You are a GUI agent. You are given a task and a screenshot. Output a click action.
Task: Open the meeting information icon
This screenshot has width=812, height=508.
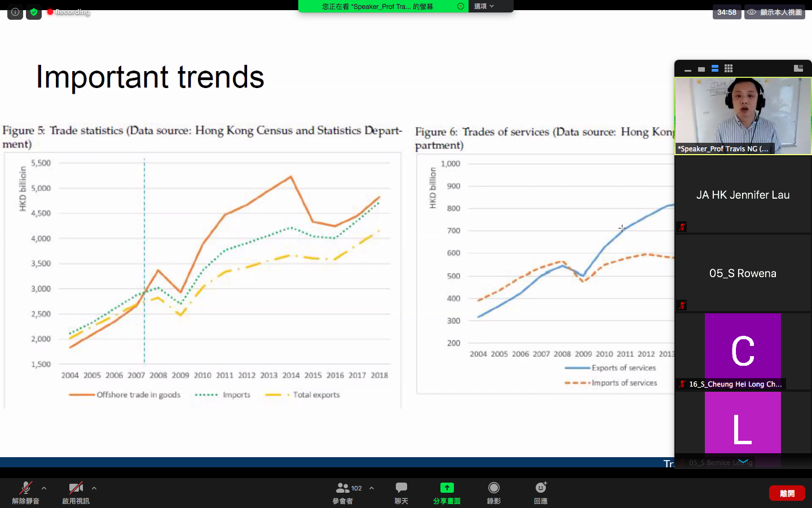pos(15,12)
